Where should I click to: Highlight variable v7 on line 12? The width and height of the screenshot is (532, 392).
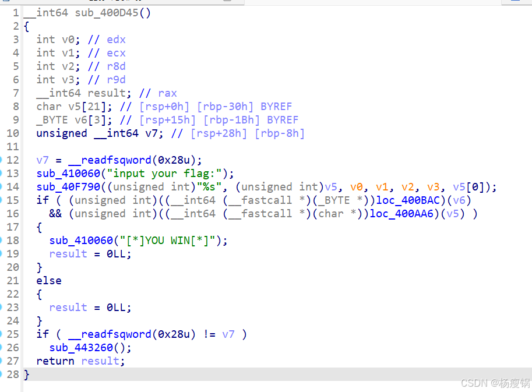click(42, 160)
